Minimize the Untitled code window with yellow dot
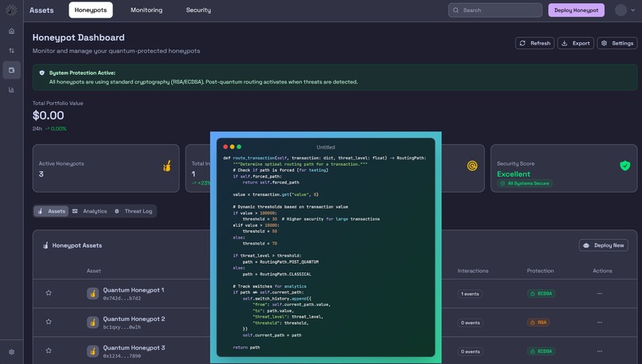 tap(232, 147)
